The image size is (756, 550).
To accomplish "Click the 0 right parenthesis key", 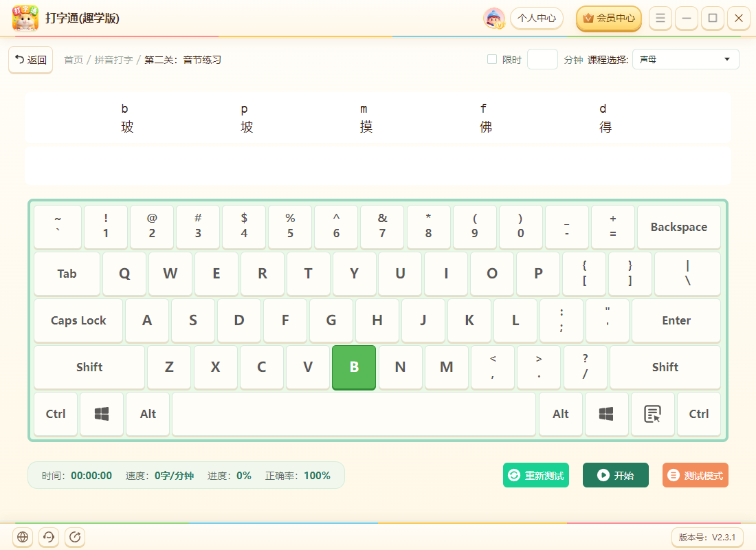I will [x=521, y=227].
